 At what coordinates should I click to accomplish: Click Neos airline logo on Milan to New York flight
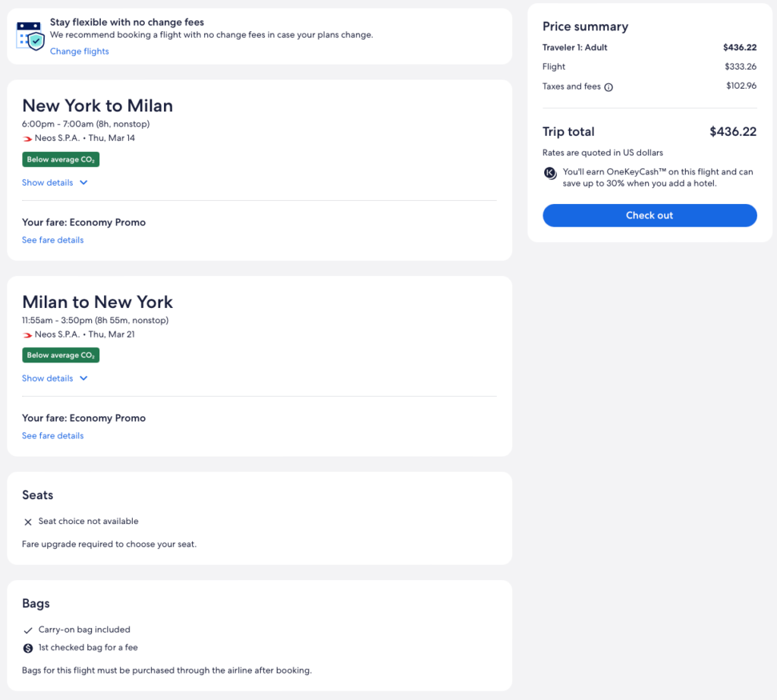pyautogui.click(x=27, y=334)
